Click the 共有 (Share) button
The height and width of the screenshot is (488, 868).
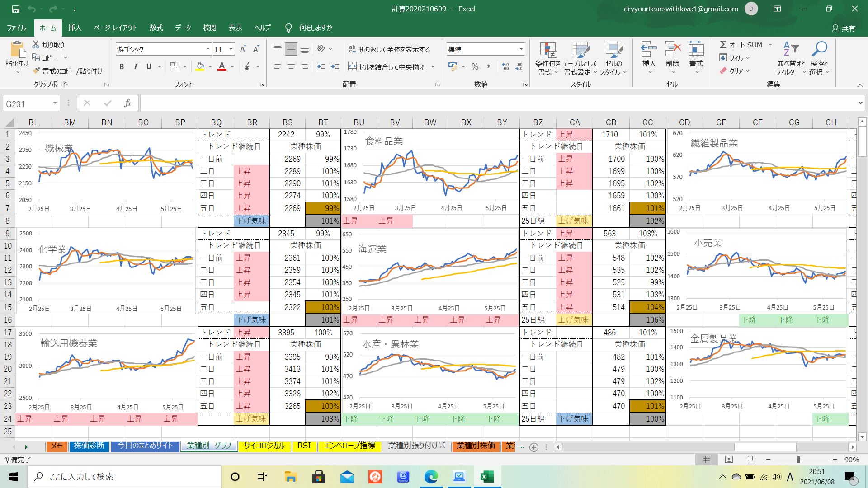coord(844,28)
